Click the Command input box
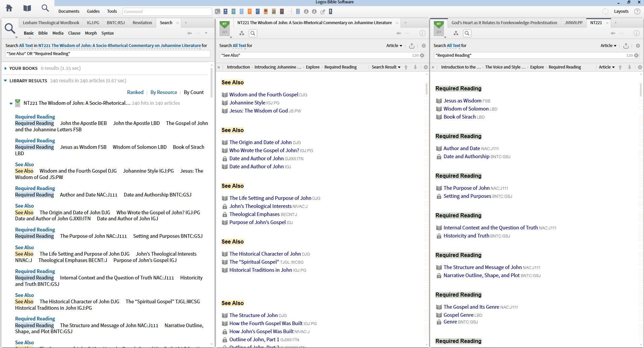This screenshot has width=644, height=348. click(x=167, y=11)
